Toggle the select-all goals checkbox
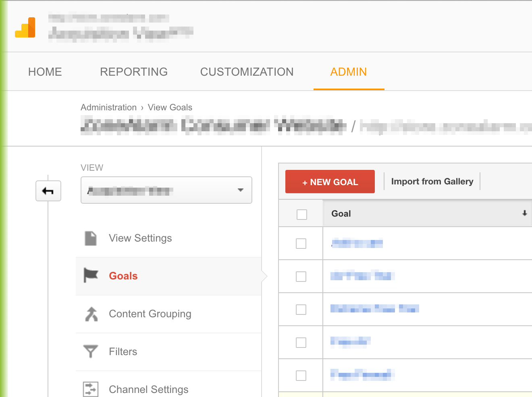This screenshot has height=397, width=532. click(x=301, y=214)
